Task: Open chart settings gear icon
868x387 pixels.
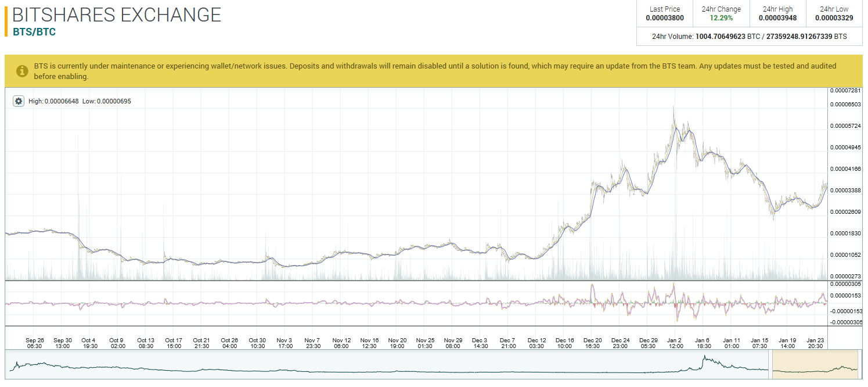Action: point(19,101)
